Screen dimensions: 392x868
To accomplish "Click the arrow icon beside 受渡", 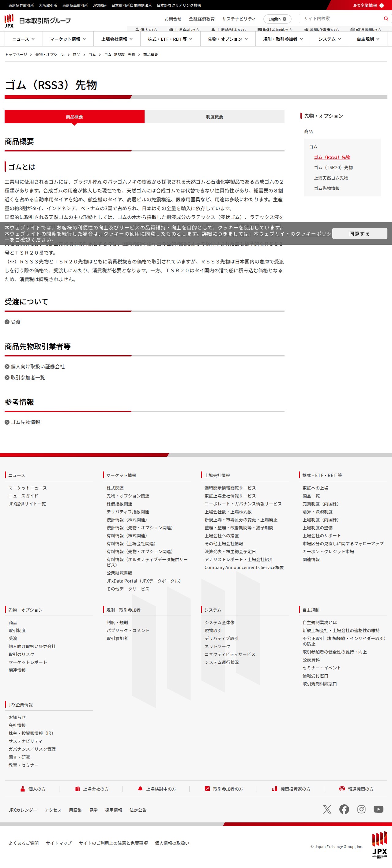I will coord(7,322).
